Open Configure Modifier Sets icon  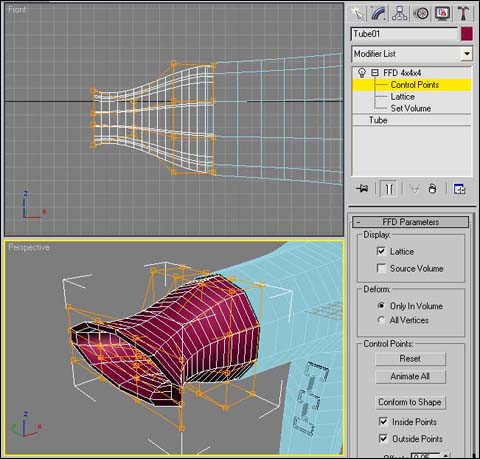coord(459,189)
